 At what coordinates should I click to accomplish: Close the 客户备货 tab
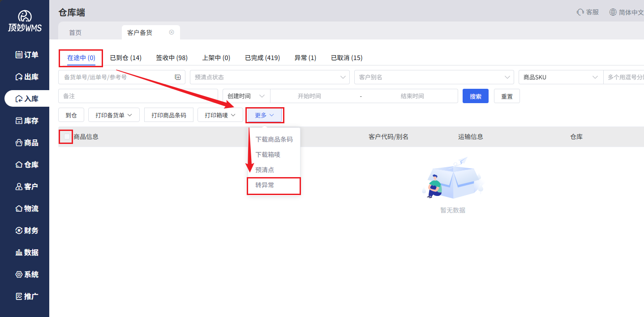pos(172,32)
